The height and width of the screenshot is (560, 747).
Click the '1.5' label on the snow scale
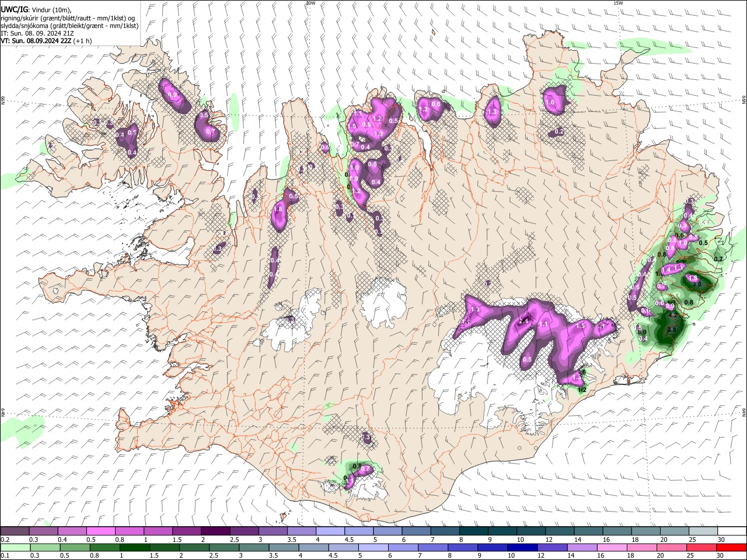(x=177, y=540)
